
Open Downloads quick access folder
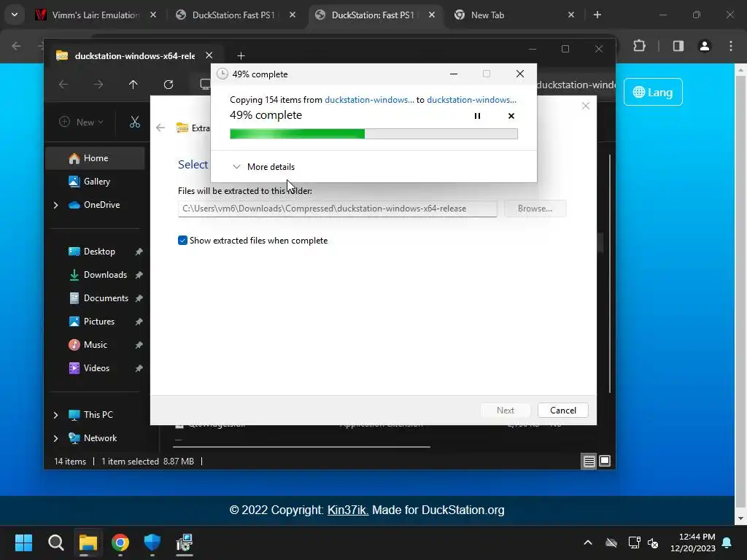[105, 275]
